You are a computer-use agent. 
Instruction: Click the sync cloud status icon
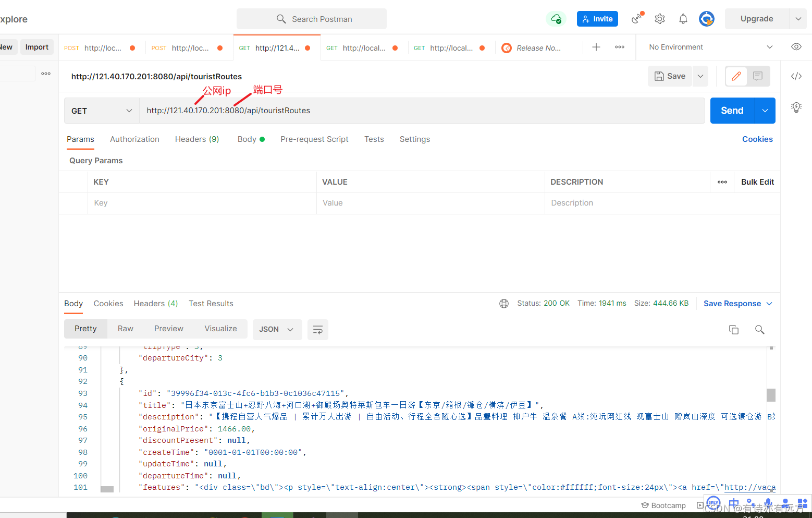tap(556, 19)
